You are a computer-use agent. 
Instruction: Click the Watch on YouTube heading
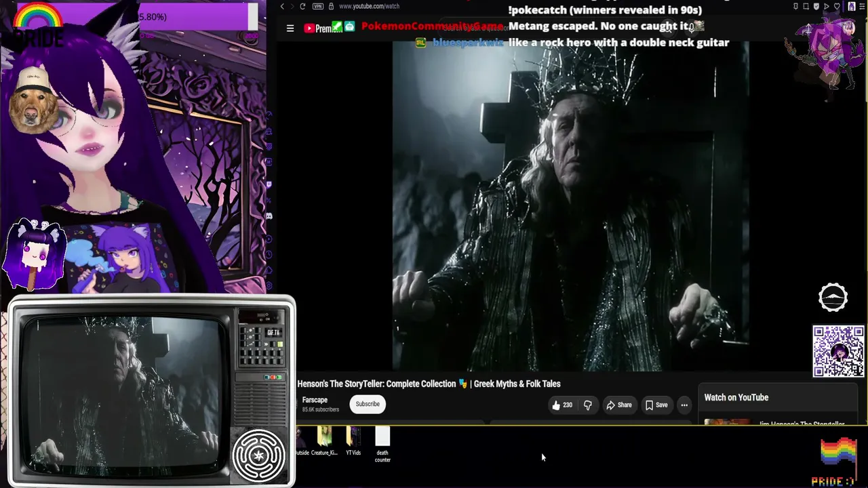736,398
